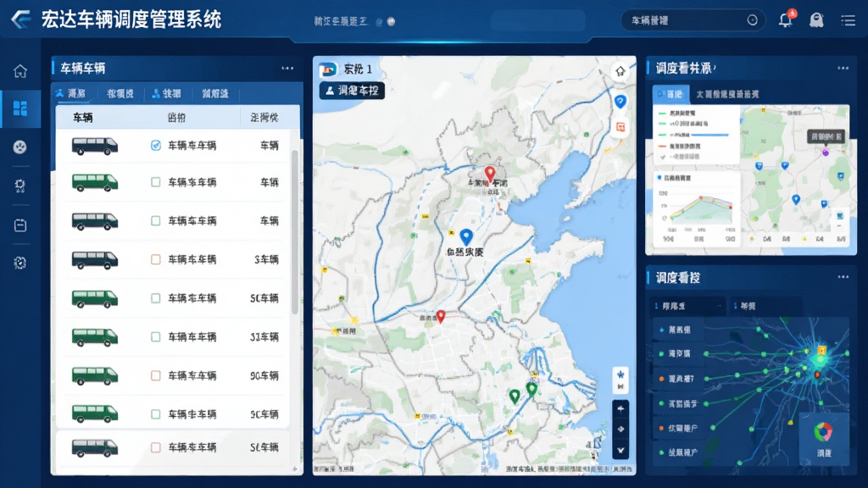868x488 pixels.
Task: Click the colorful 调度 ring icon
Action: tap(823, 431)
